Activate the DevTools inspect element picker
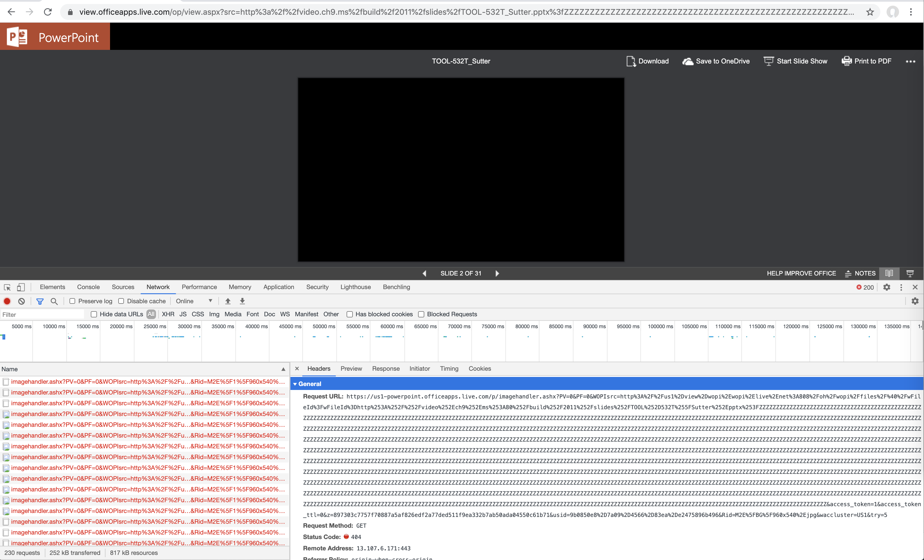Image resolution: width=924 pixels, height=560 pixels. (7, 287)
